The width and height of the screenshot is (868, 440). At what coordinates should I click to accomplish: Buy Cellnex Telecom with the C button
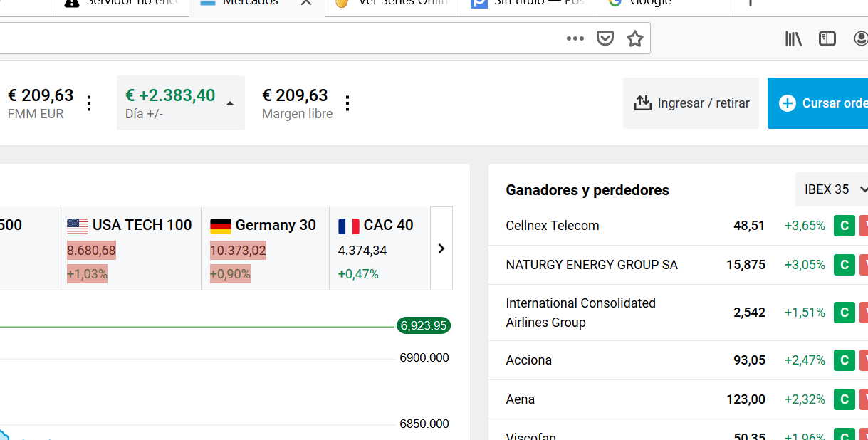[844, 226]
